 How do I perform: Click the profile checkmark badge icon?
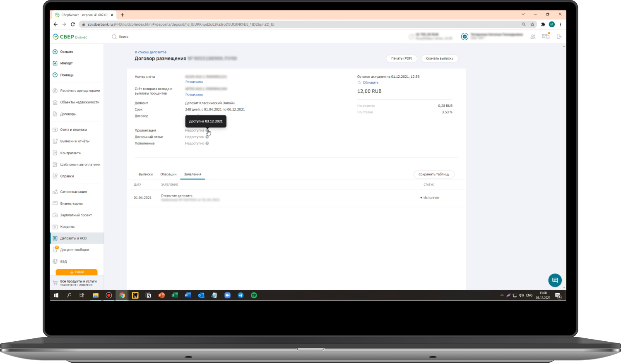[x=465, y=37]
